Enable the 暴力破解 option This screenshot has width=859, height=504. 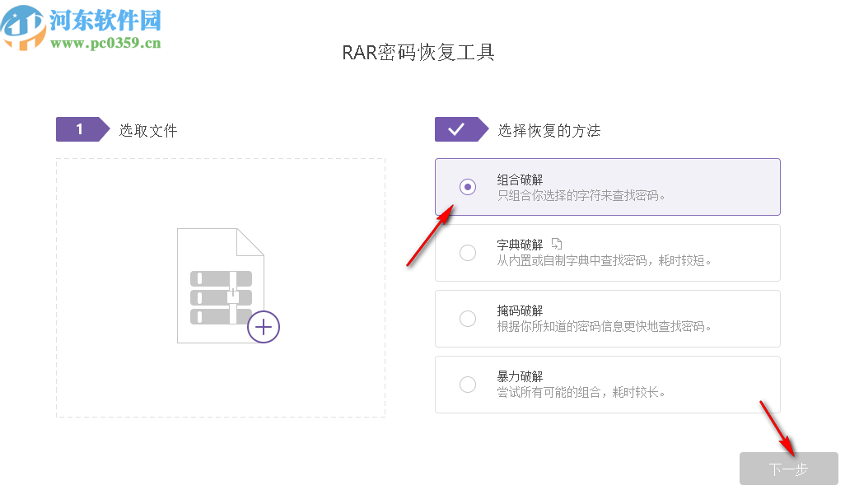(468, 385)
